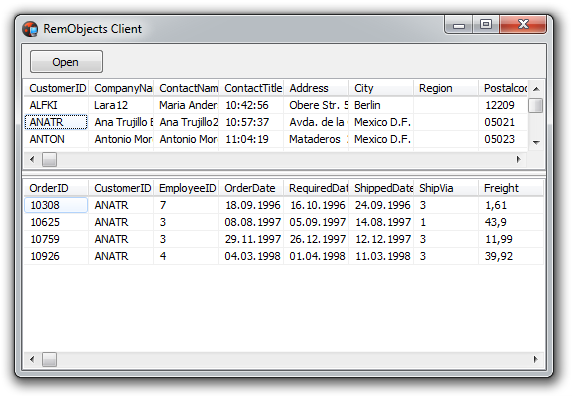Click the customers grid horizontal scroll thumb
Image resolution: width=572 pixels, height=396 pixels.
tap(49, 159)
